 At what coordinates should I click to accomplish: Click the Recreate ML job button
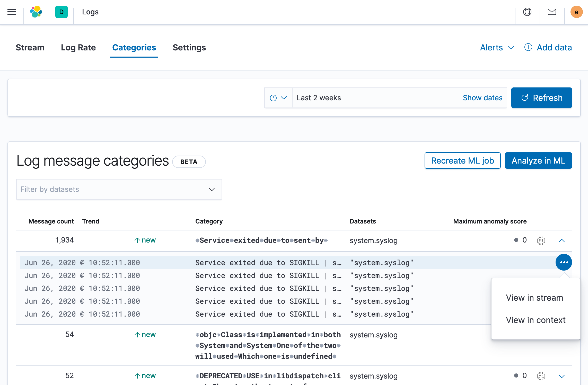(x=462, y=160)
